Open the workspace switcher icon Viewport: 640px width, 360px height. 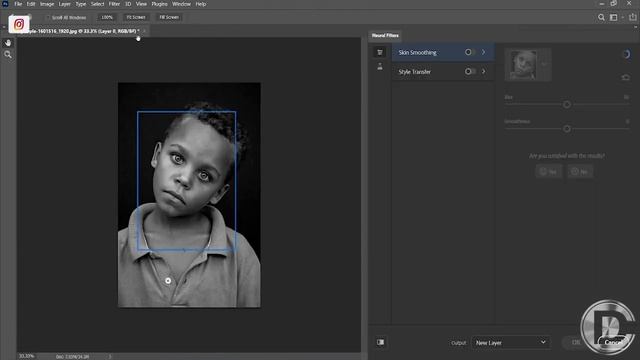(x=613, y=17)
